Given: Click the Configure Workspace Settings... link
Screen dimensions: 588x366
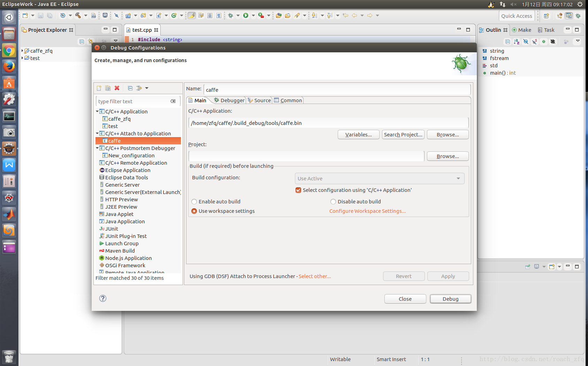Looking at the screenshot, I should pyautogui.click(x=367, y=211).
